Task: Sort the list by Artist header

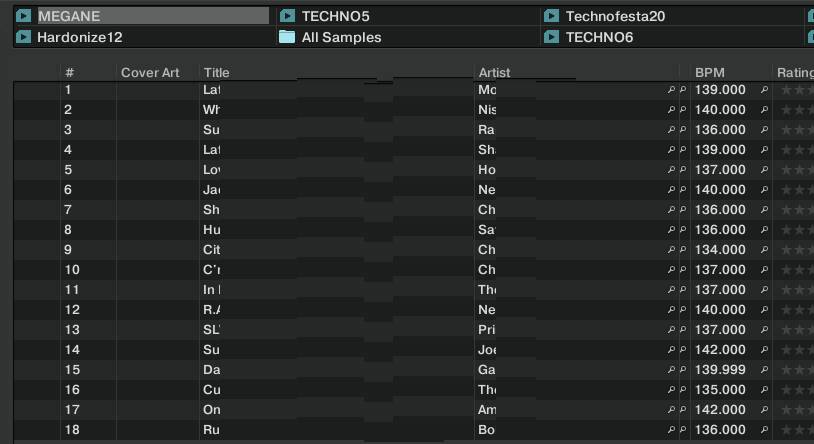Action: point(495,73)
